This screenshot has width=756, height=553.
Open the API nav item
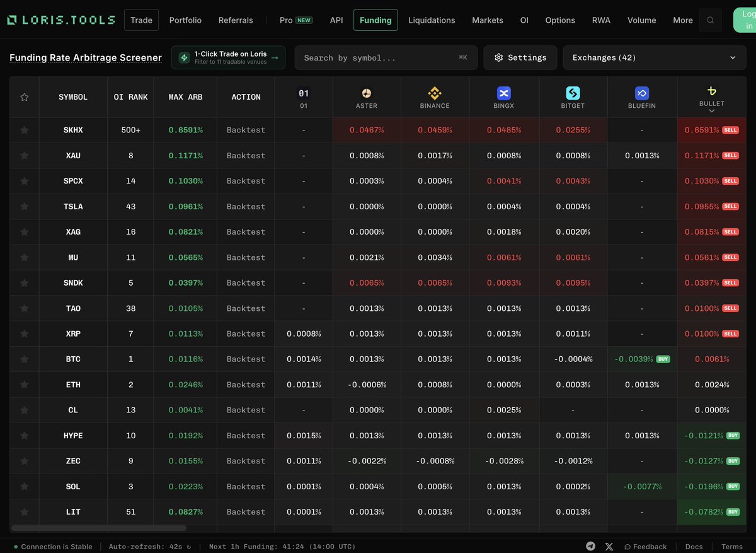[336, 20]
